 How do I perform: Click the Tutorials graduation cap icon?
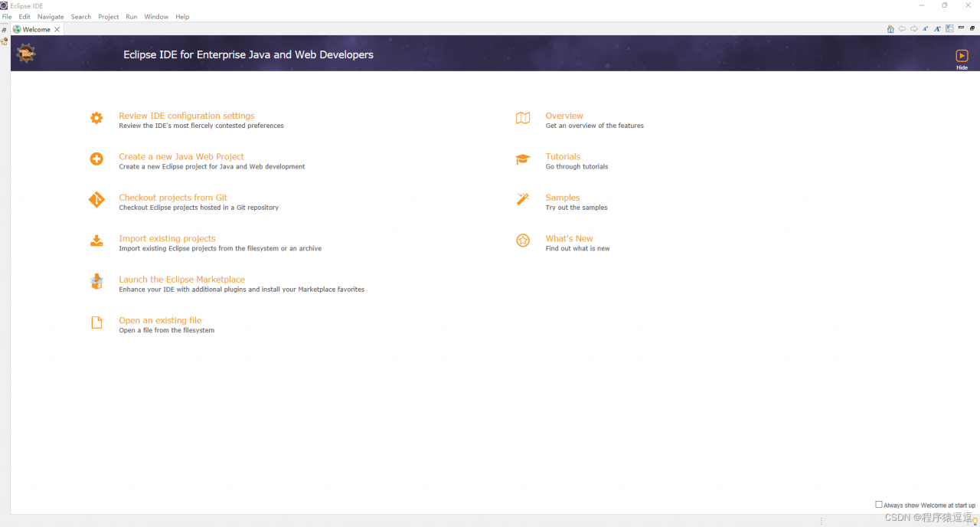click(x=523, y=159)
